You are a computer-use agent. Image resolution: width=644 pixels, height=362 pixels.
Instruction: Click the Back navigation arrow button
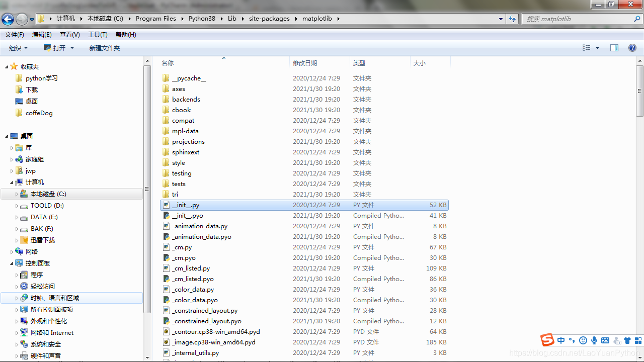point(8,19)
